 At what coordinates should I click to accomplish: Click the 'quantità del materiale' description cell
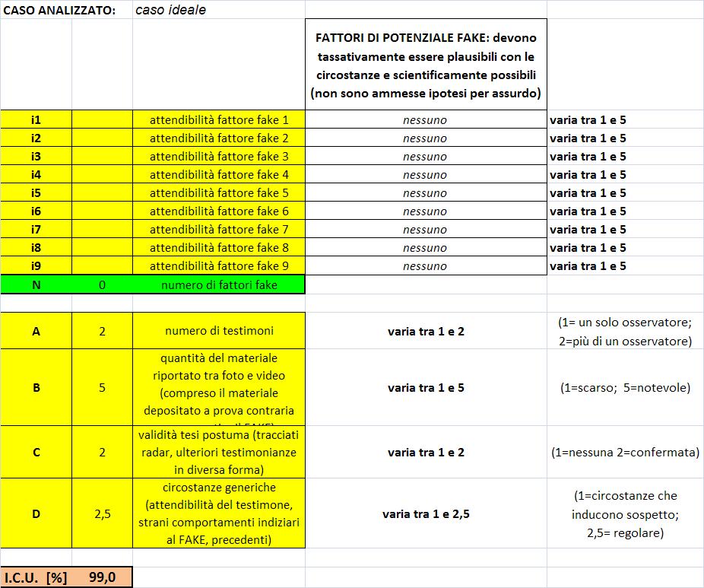pyautogui.click(x=219, y=388)
